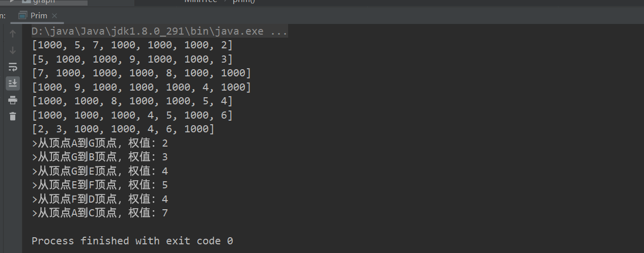Viewport: 644px width, 253px height.
Task: Expand the folded java.exe command line
Action: click(279, 32)
